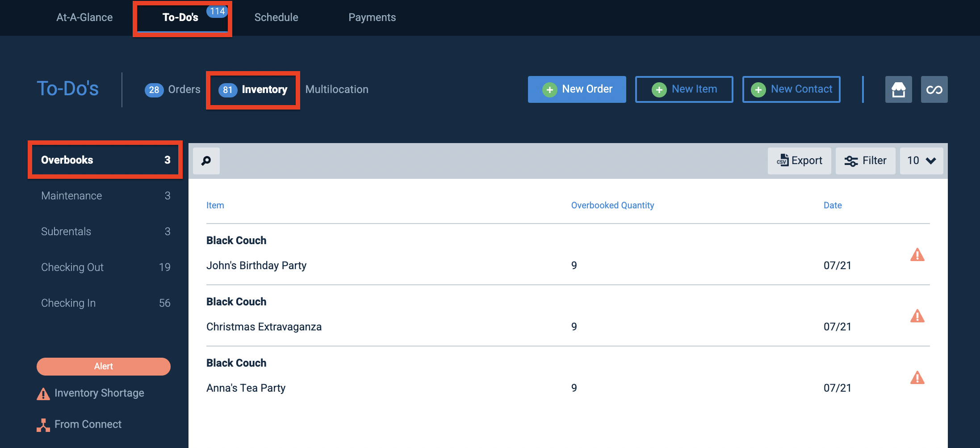Click the sliders icon on Filter

(x=851, y=161)
